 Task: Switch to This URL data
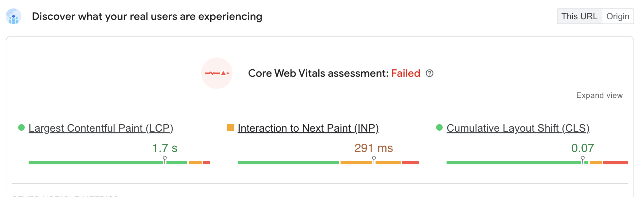579,17
